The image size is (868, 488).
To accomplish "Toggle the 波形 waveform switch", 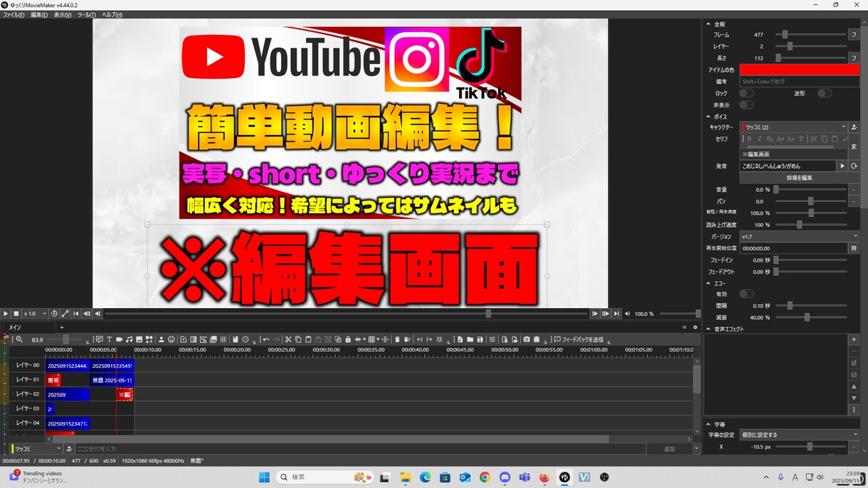I will click(825, 93).
